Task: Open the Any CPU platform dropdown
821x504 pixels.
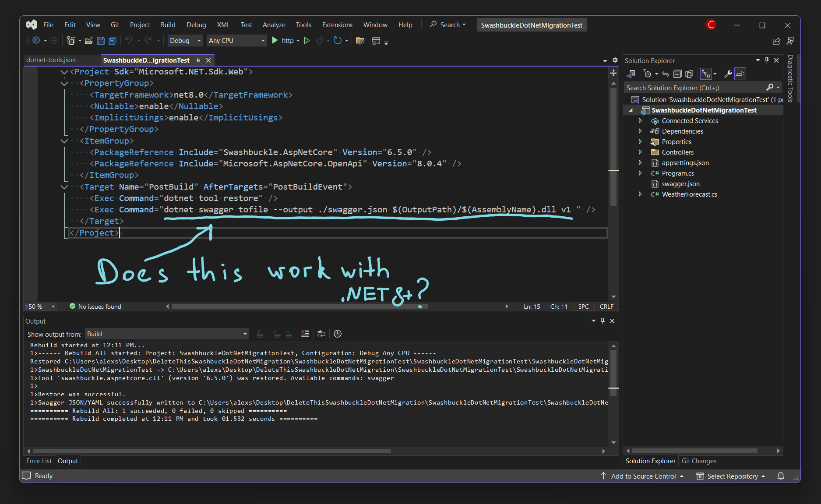Action: [236, 41]
